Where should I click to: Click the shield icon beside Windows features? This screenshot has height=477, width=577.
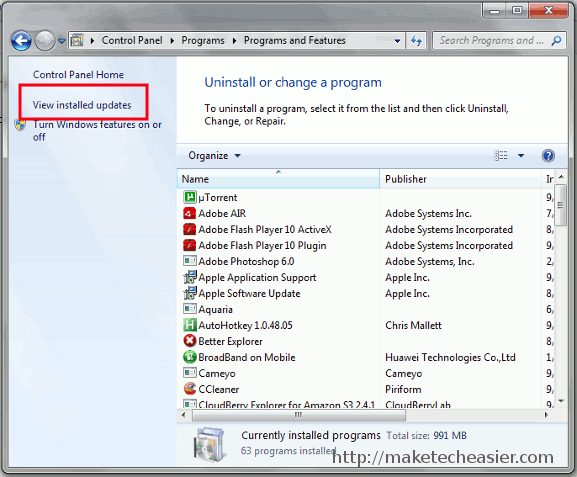(x=21, y=125)
